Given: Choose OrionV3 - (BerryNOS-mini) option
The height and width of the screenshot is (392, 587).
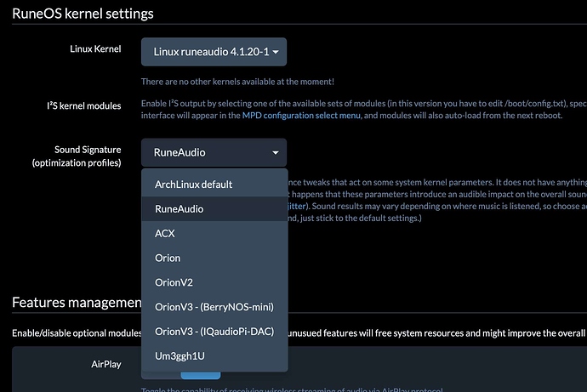Looking at the screenshot, I should (214, 307).
